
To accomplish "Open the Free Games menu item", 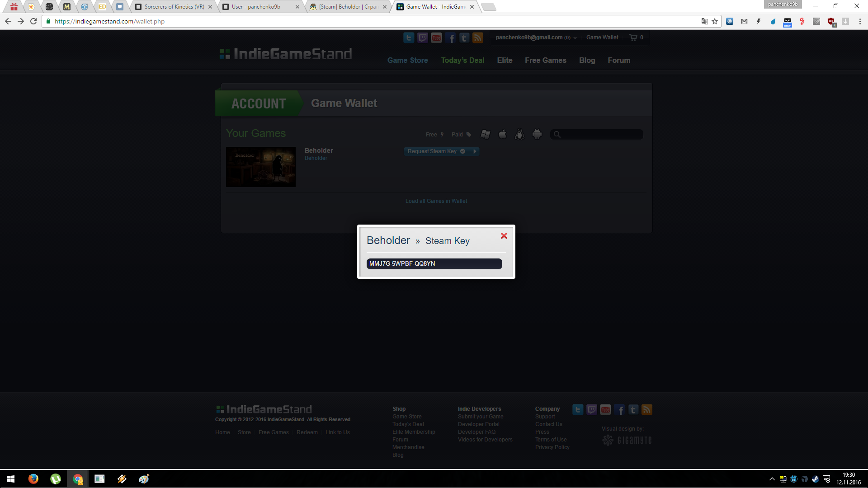I will coord(545,61).
